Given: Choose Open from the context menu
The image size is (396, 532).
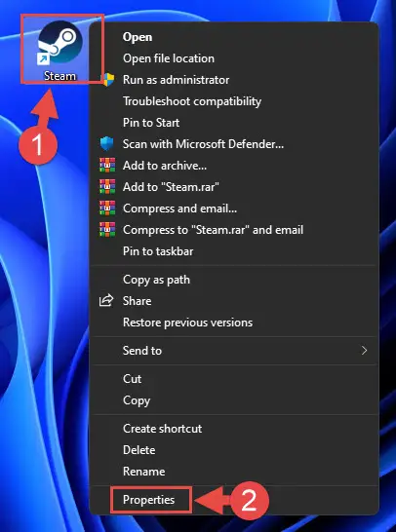Looking at the screenshot, I should (x=235, y=37).
